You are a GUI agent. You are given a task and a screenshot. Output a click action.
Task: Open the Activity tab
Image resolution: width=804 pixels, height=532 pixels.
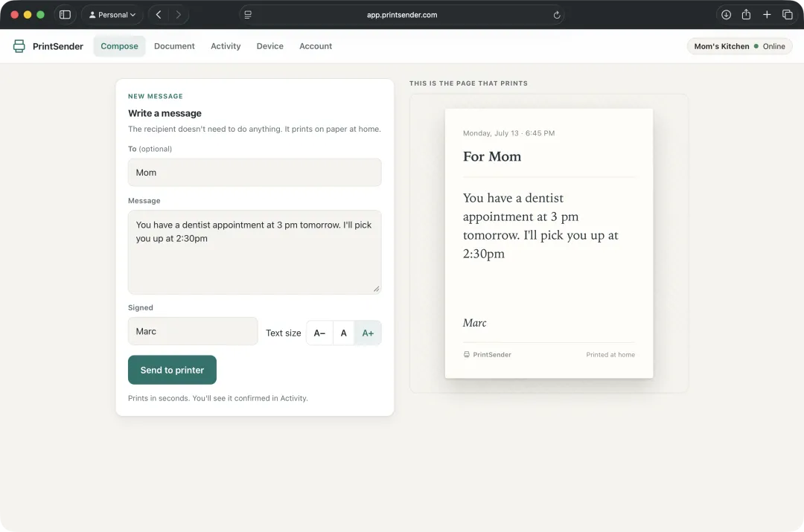[226, 46]
